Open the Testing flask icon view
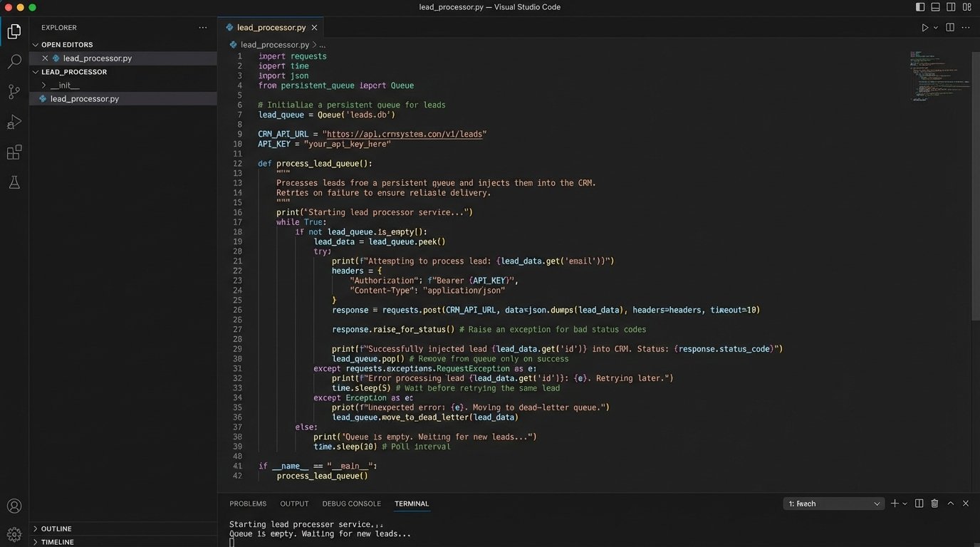This screenshot has width=980, height=547. pyautogui.click(x=14, y=183)
